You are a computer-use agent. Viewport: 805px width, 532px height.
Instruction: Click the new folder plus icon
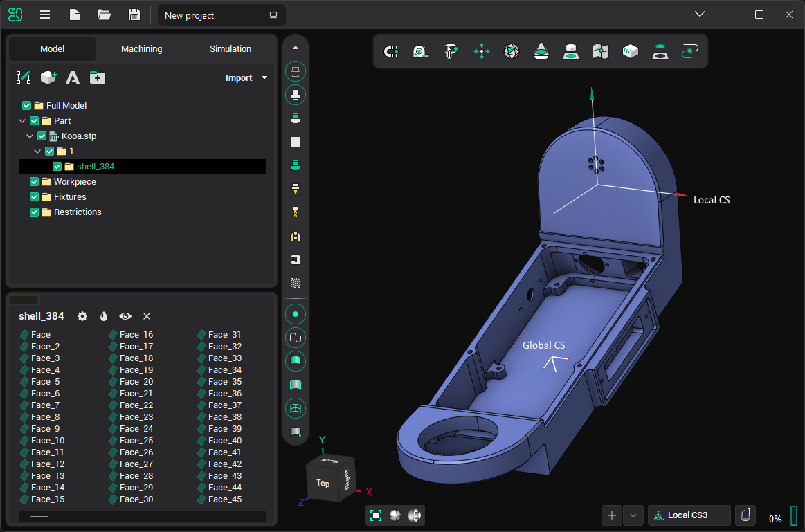pos(98,78)
